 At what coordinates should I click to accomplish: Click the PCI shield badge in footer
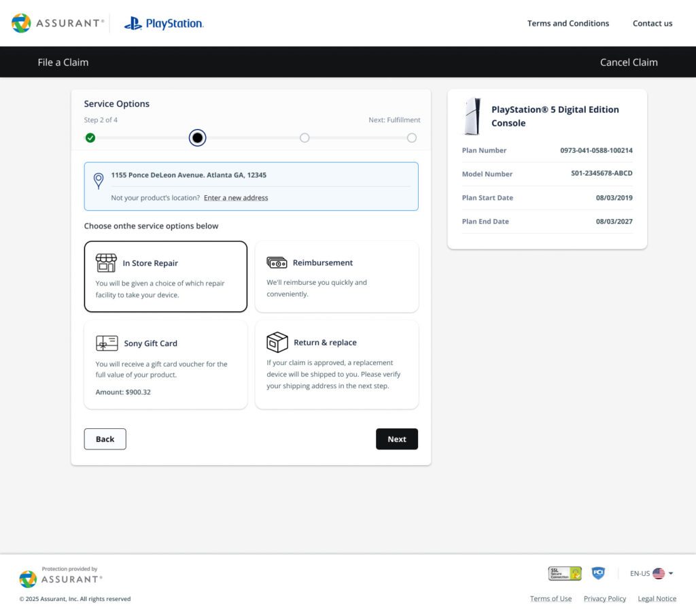598,573
